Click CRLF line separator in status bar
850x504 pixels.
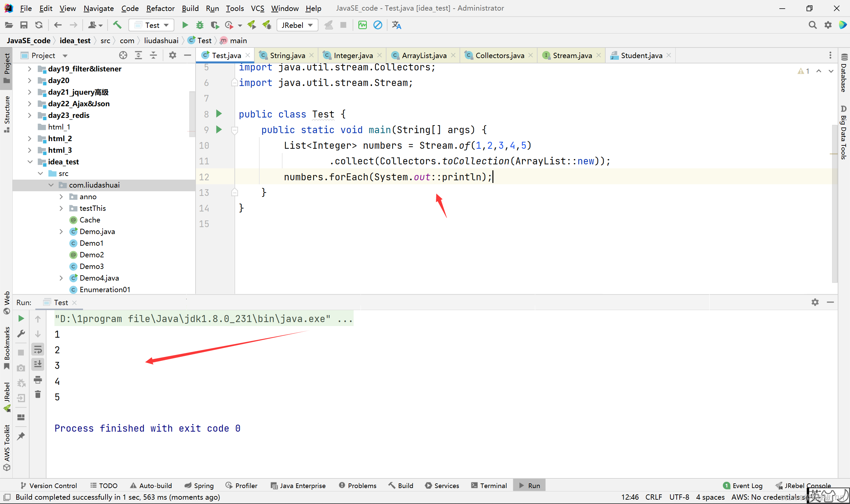[653, 497]
